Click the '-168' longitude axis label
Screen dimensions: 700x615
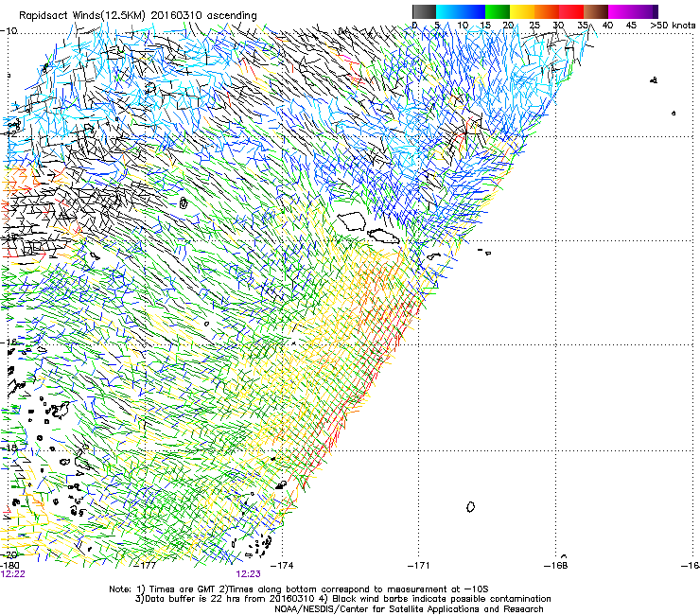point(556,566)
